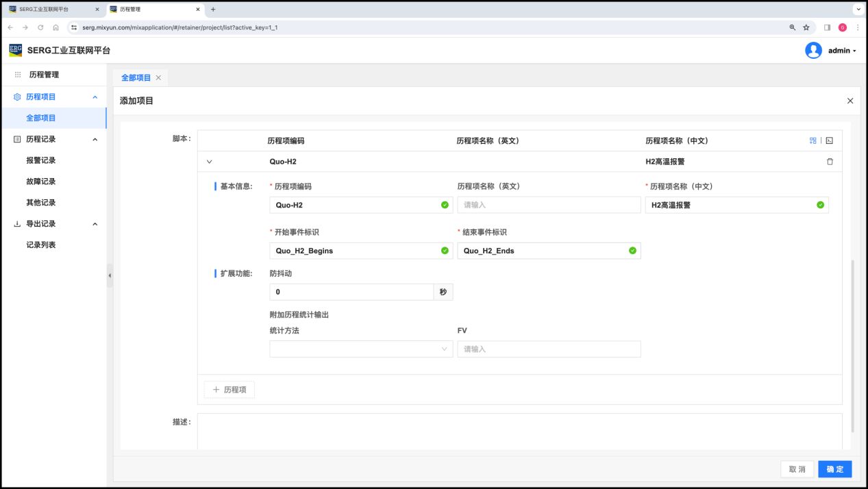868x489 pixels.
Task: Click the 取消 button
Action: [797, 469]
